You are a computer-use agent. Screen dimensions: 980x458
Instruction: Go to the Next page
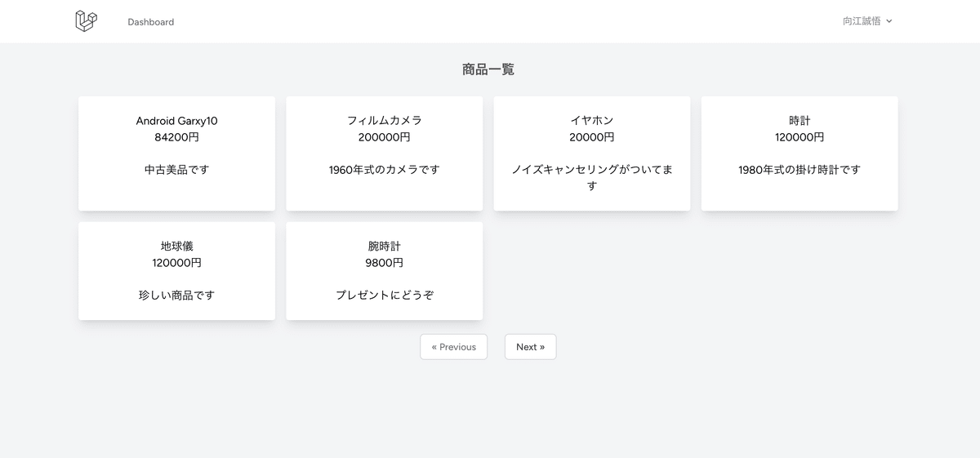pos(530,347)
